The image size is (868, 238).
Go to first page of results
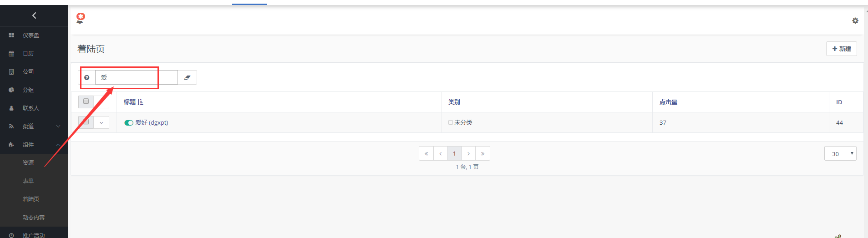(426, 154)
